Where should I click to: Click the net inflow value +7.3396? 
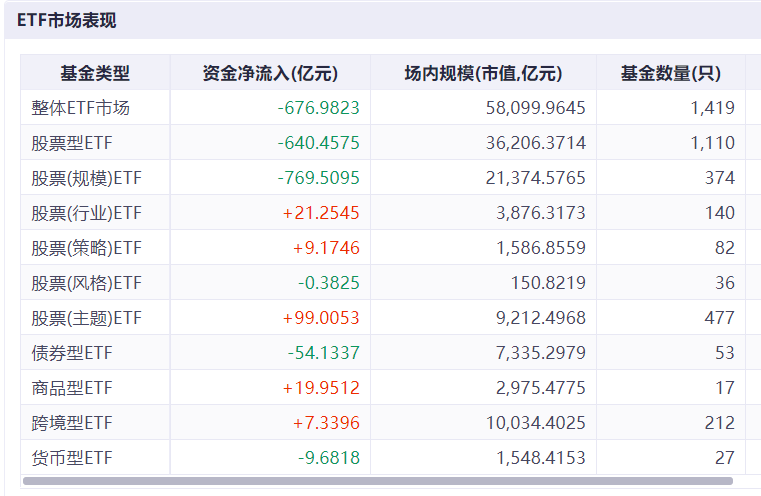tap(326, 423)
